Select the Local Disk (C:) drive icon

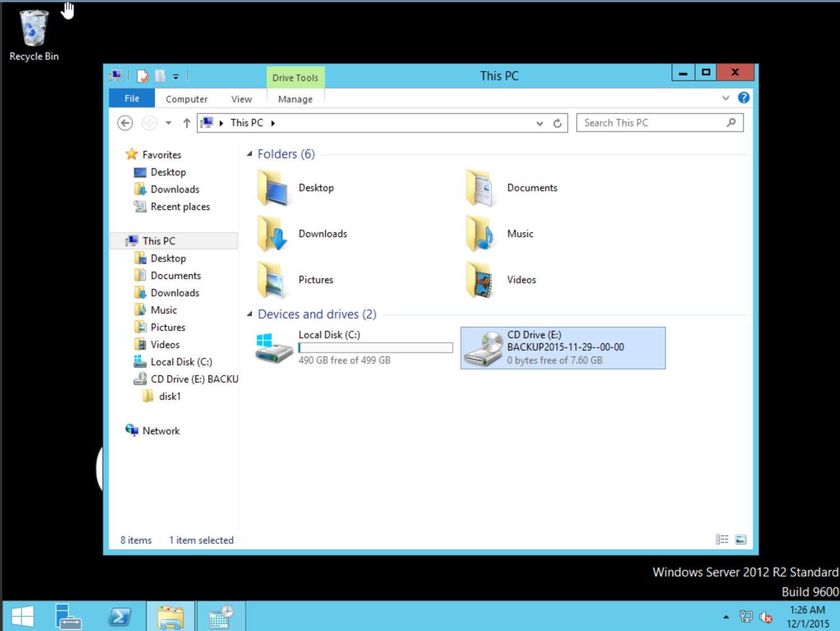[x=274, y=348]
